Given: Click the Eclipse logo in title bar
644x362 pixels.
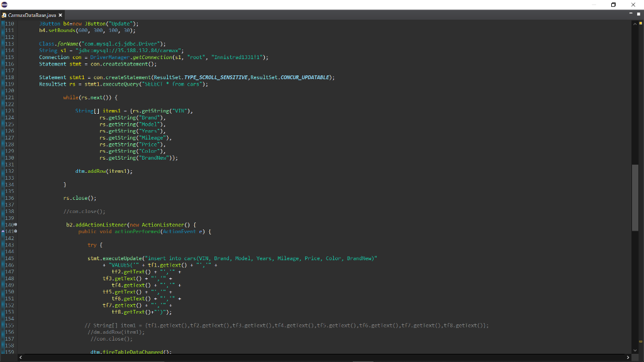Looking at the screenshot, I should click(x=6, y=4).
